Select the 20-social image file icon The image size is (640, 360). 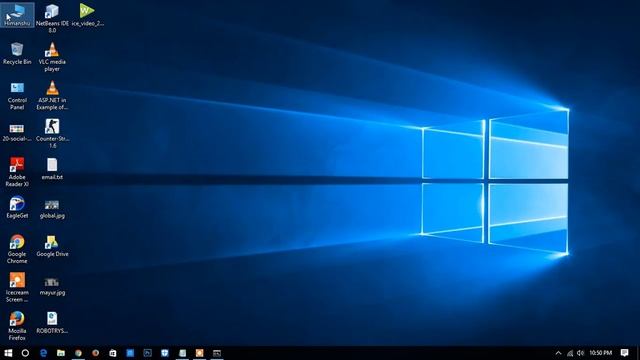click(x=17, y=132)
